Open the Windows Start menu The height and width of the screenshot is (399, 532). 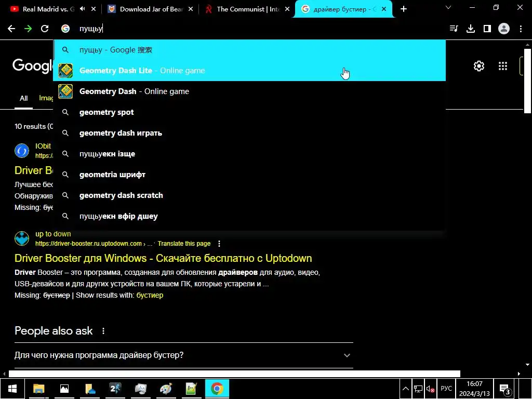12,389
